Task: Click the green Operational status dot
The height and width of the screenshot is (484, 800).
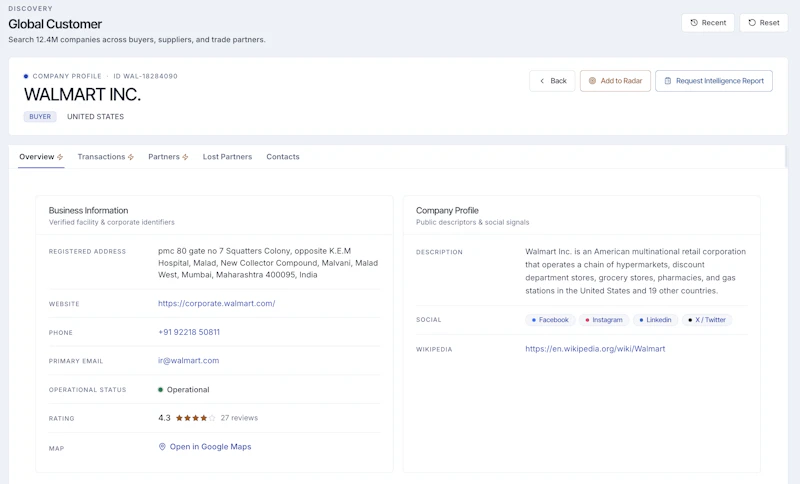Action: click(161, 390)
